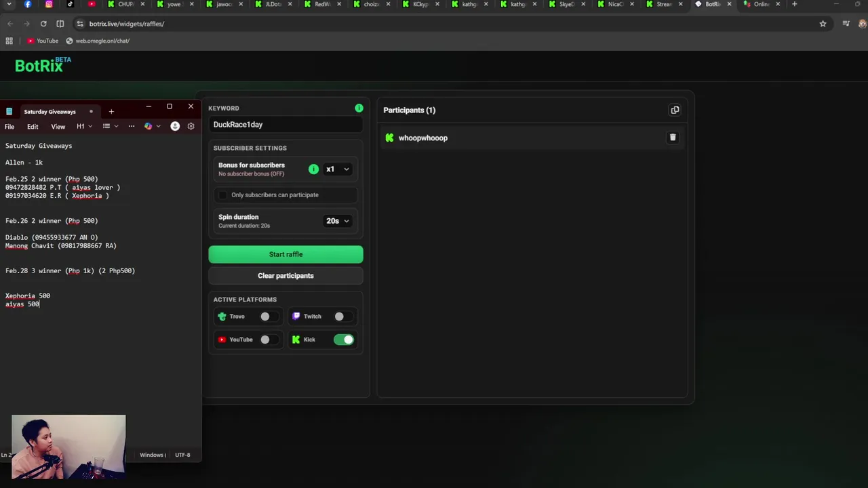
Task: Click the keyword info icon
Action: click(x=359, y=108)
